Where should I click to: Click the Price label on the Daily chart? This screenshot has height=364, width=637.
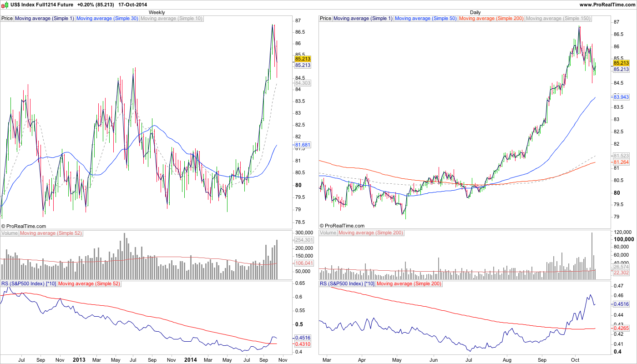326,19
